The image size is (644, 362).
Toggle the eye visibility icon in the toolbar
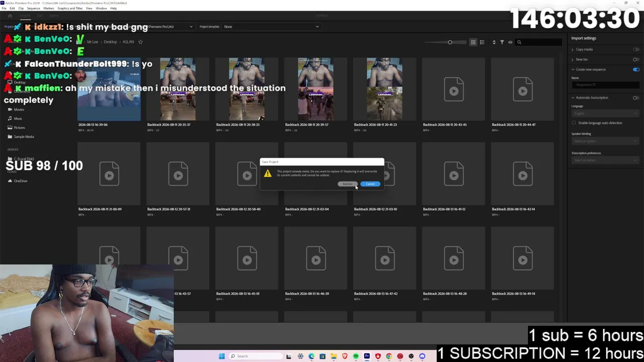pos(510,42)
